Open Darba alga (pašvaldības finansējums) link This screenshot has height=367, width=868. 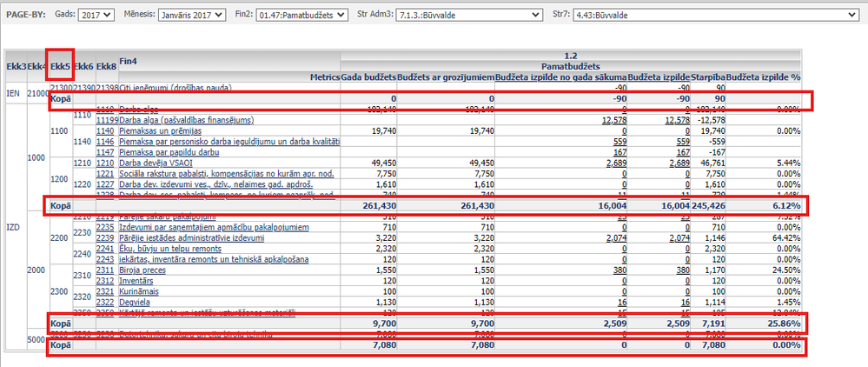tap(186, 120)
